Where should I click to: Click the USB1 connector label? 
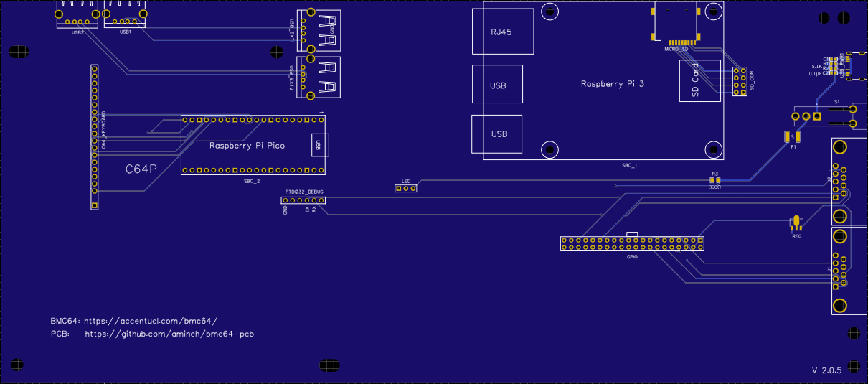click(x=125, y=32)
